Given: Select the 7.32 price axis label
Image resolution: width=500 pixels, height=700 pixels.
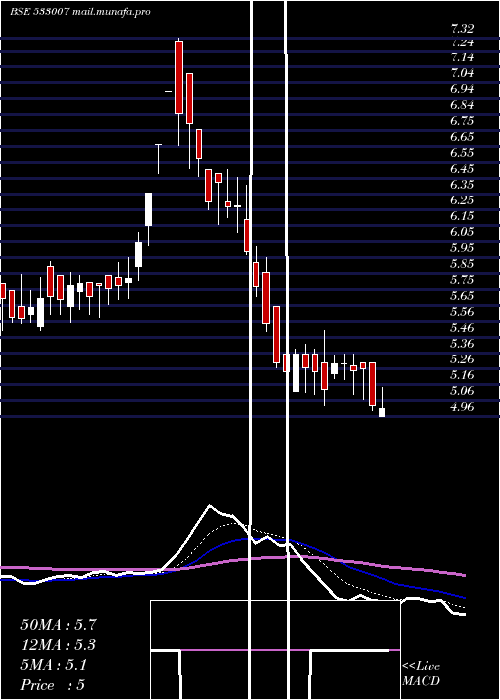Looking at the screenshot, I should click(462, 29).
